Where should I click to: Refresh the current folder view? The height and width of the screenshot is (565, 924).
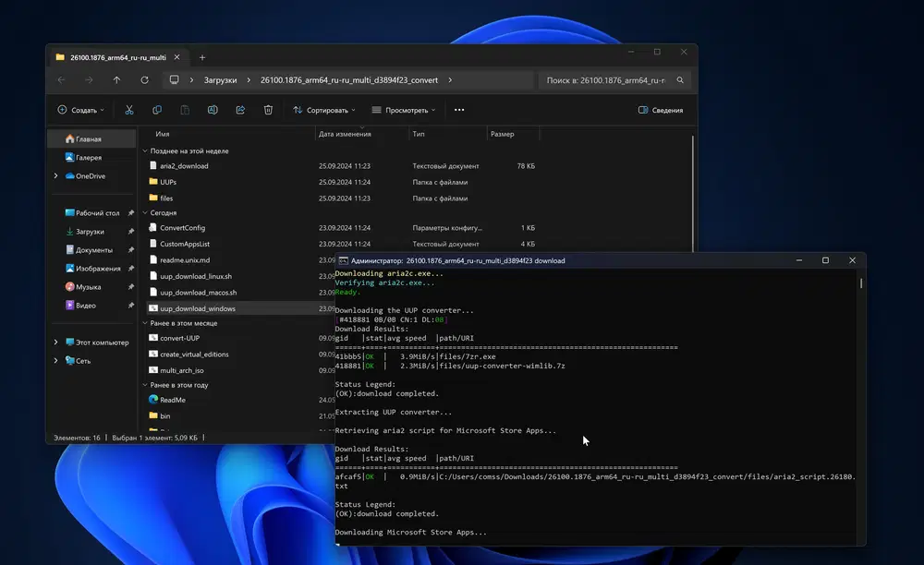click(144, 80)
